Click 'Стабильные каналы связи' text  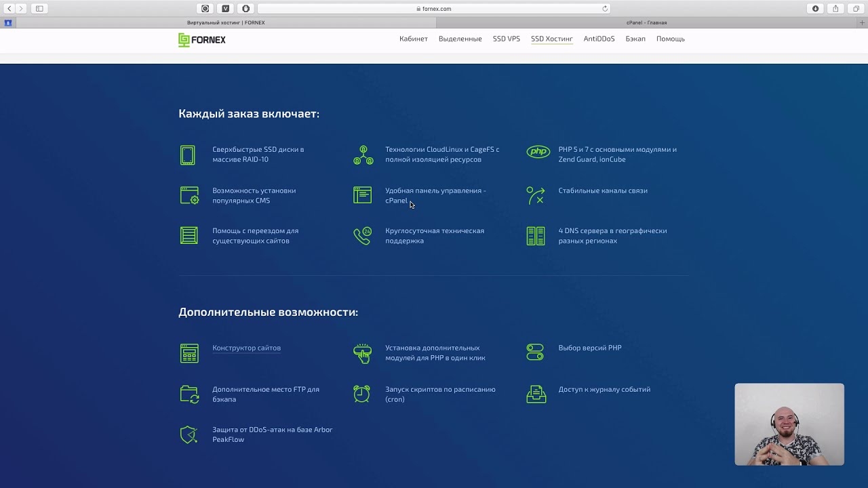click(603, 190)
